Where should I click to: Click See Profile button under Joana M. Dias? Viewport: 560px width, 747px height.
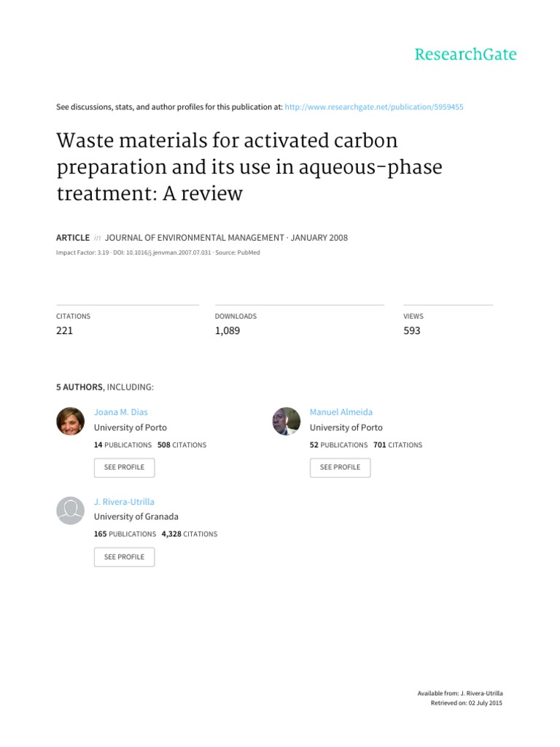point(124,468)
